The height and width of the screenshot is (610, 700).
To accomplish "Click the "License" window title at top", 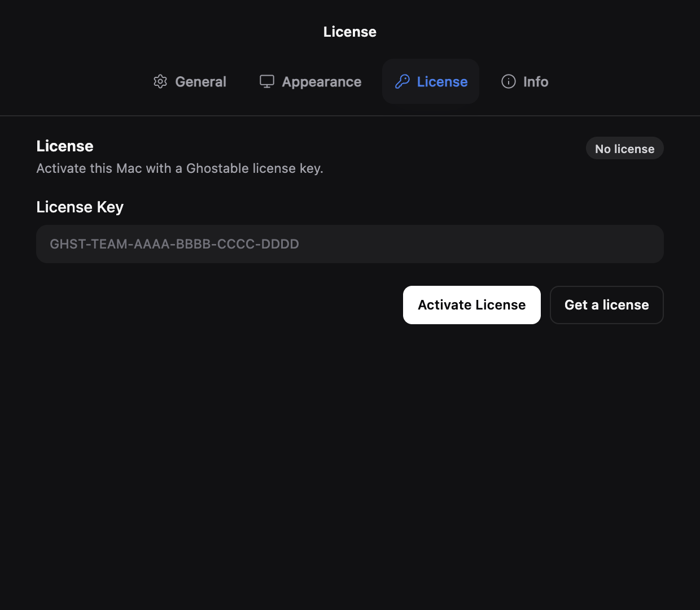I will point(350,32).
